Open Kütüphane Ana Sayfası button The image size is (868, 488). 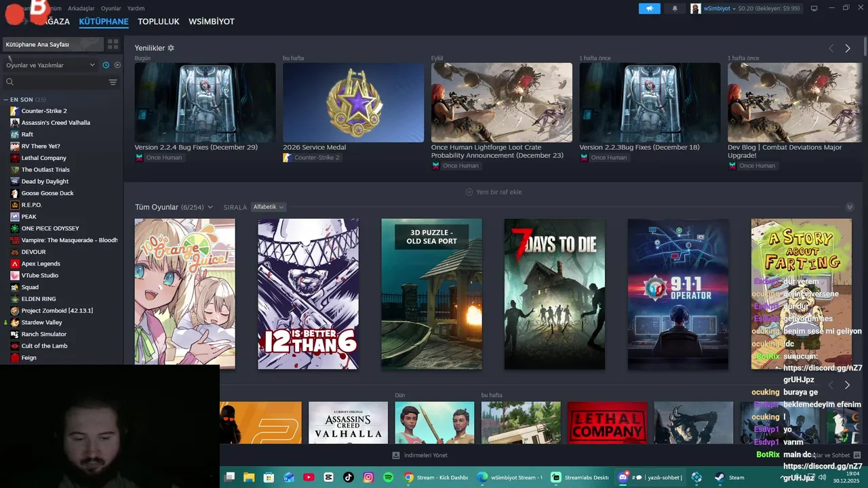point(53,44)
